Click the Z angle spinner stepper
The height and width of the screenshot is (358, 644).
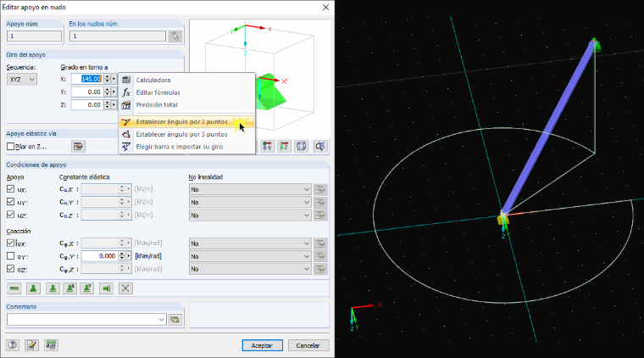tap(108, 105)
